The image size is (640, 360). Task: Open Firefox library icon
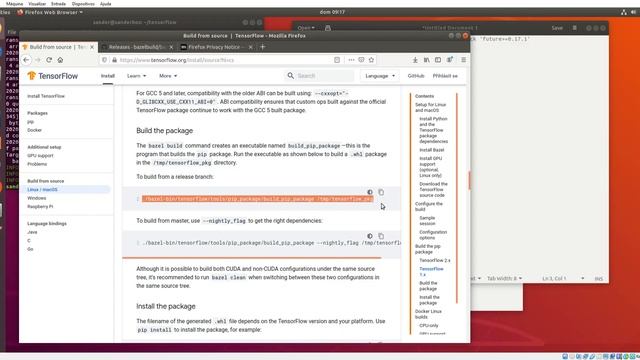[427, 60]
